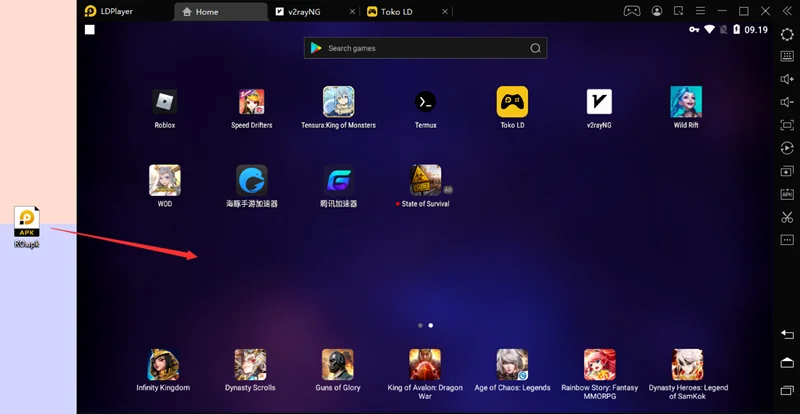Open the operation recorder sidebar icon

pyautogui.click(x=787, y=148)
